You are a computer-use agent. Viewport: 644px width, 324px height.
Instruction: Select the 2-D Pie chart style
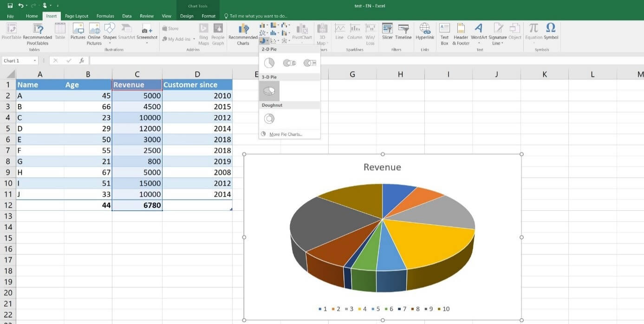pyautogui.click(x=269, y=62)
